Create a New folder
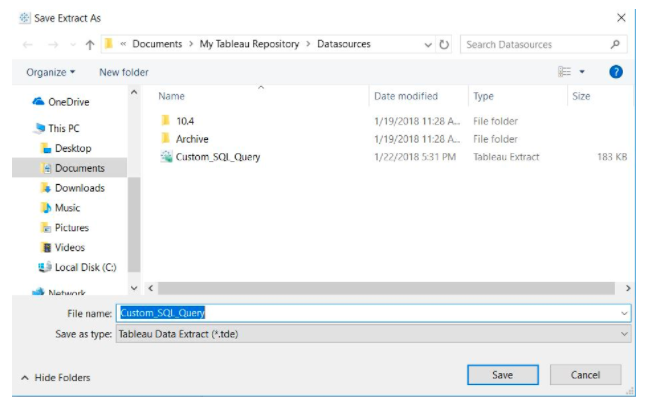The width and height of the screenshot is (648, 405). click(124, 72)
